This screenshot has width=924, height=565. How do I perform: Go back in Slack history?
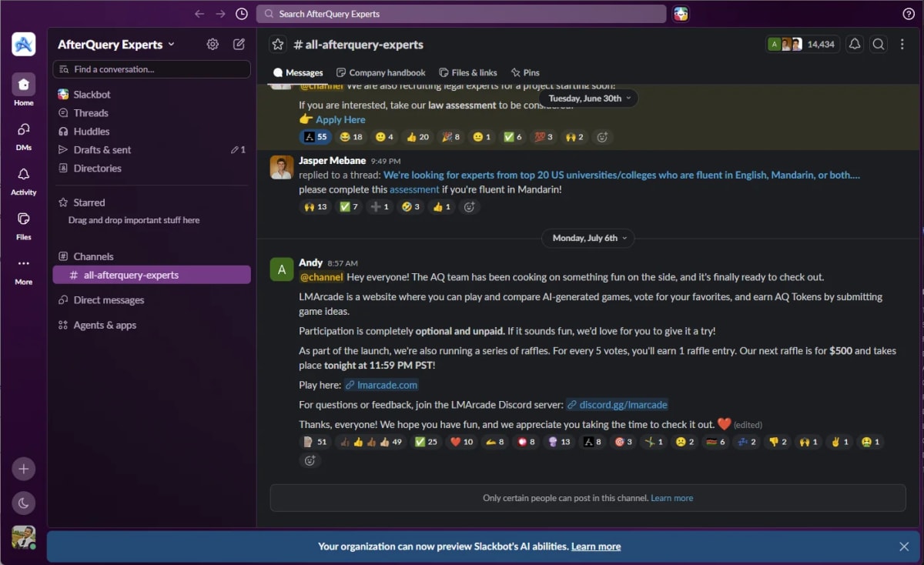(199, 14)
